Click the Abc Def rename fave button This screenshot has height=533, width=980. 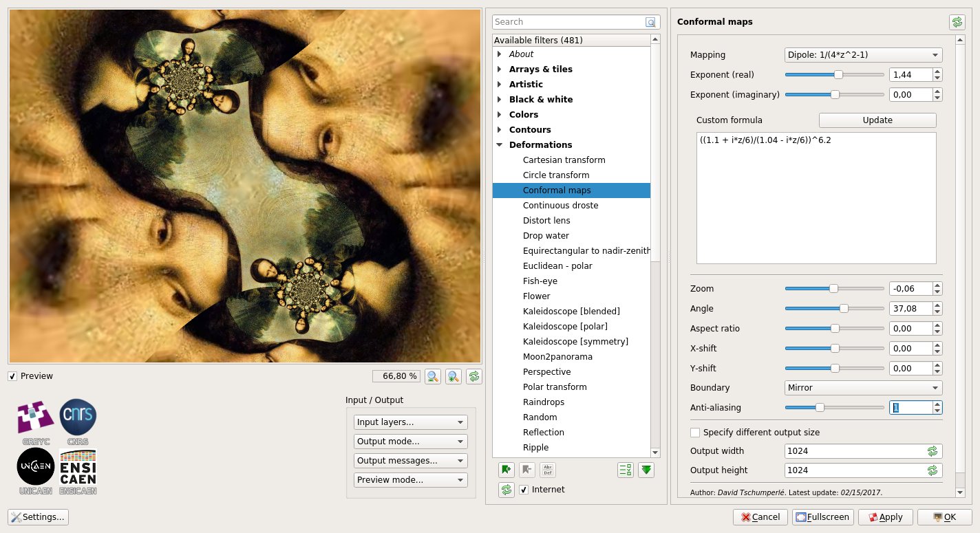548,470
